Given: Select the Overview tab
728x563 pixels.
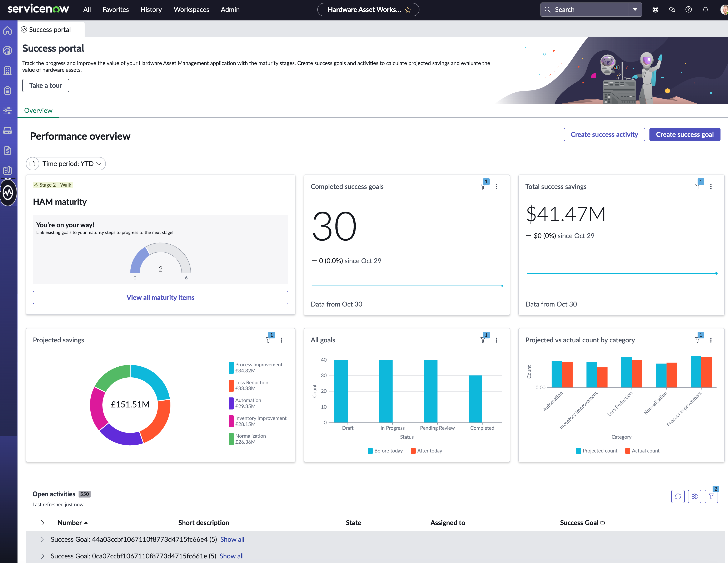Looking at the screenshot, I should pos(38,110).
